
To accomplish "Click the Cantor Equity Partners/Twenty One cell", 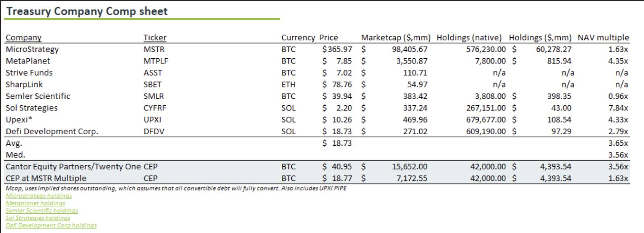I will [x=73, y=167].
